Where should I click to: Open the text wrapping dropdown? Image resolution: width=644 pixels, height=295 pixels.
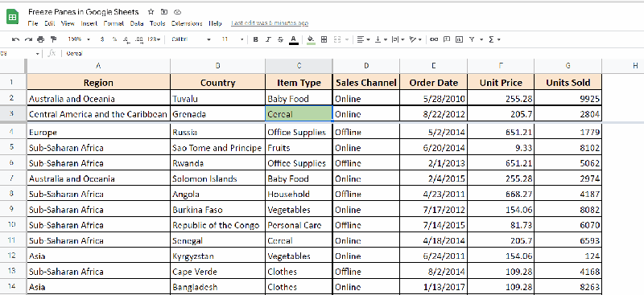(x=398, y=39)
